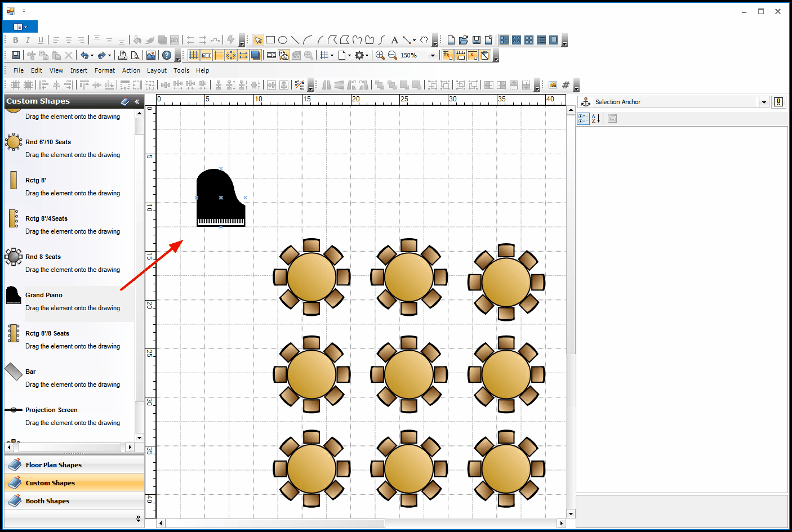Viewport: 792px width, 532px height.
Task: Click the shapes list scroll-down arrow
Action: [139, 437]
